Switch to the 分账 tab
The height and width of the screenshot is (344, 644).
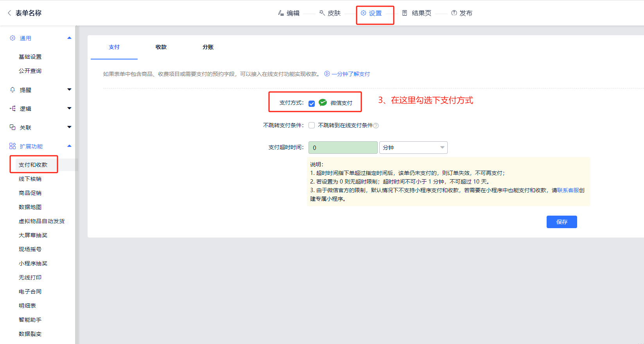tap(208, 47)
